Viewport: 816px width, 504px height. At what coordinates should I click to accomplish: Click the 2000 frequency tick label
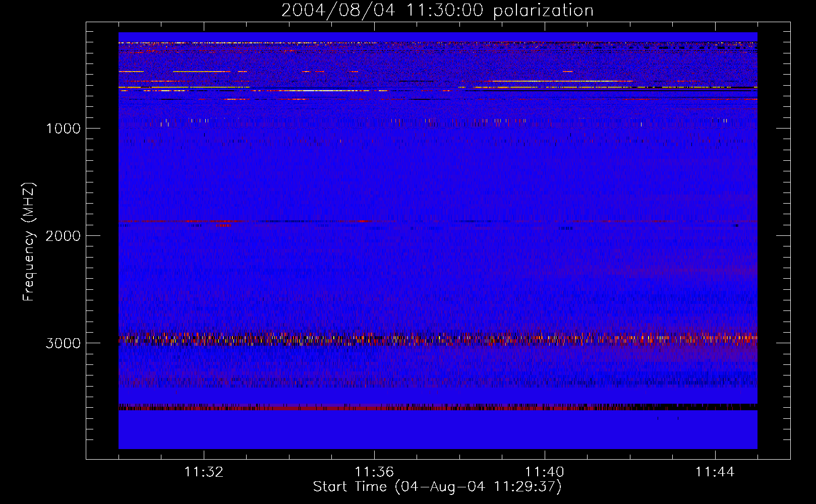(63, 236)
